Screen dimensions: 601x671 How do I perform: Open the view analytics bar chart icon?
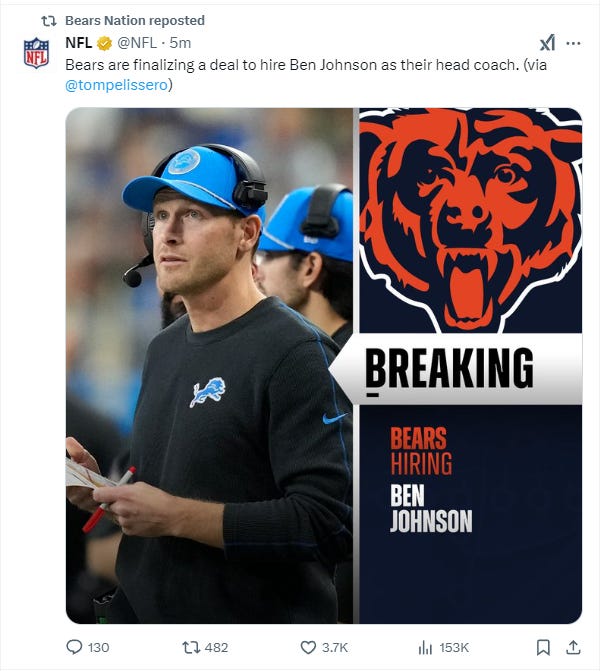(x=425, y=647)
